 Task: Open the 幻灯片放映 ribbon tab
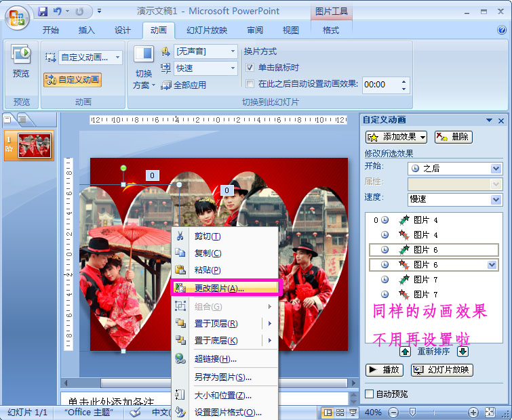click(x=207, y=30)
